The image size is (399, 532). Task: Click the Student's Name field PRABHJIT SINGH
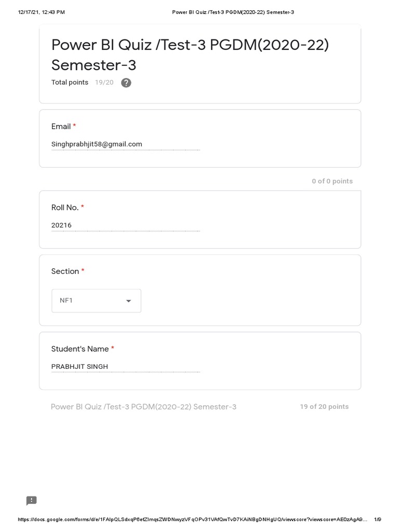click(125, 367)
